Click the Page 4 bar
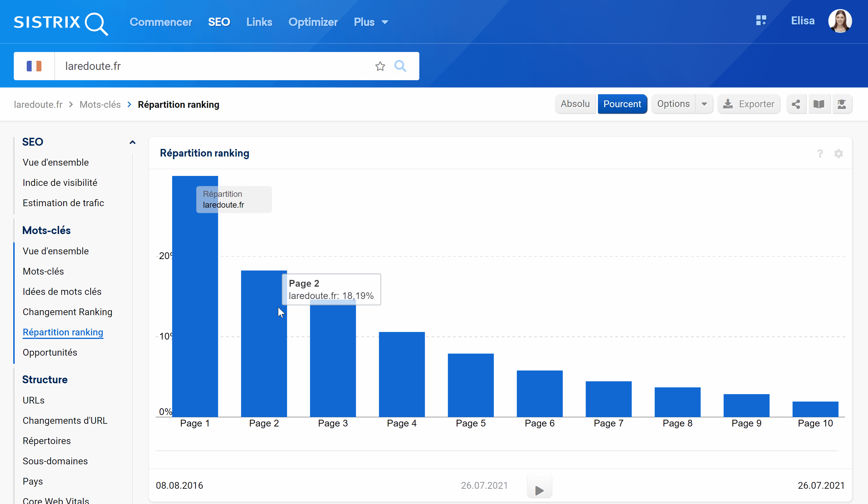Image resolution: width=868 pixels, height=504 pixels. pyautogui.click(x=402, y=374)
